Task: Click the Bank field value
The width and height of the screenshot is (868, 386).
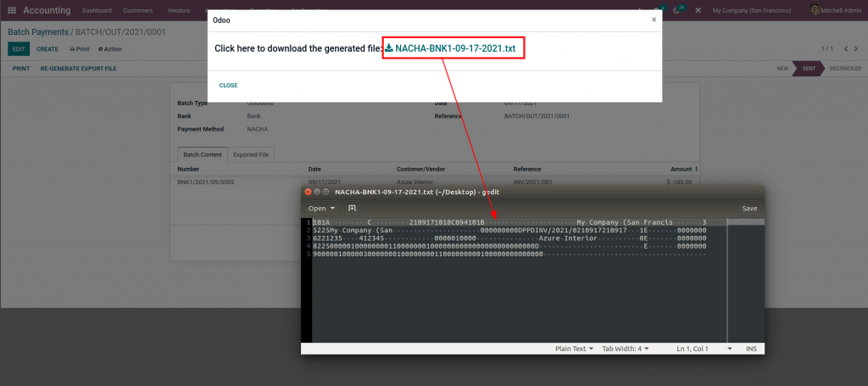Action: coord(253,116)
